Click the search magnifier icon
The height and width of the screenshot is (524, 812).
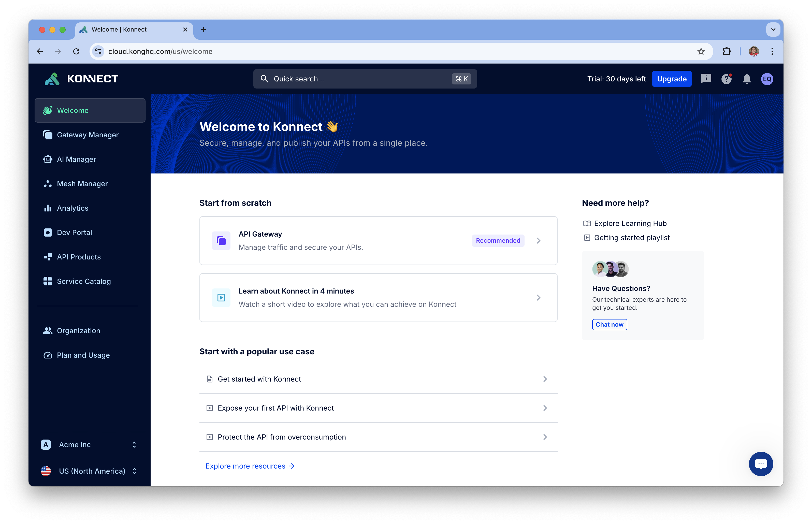click(264, 79)
